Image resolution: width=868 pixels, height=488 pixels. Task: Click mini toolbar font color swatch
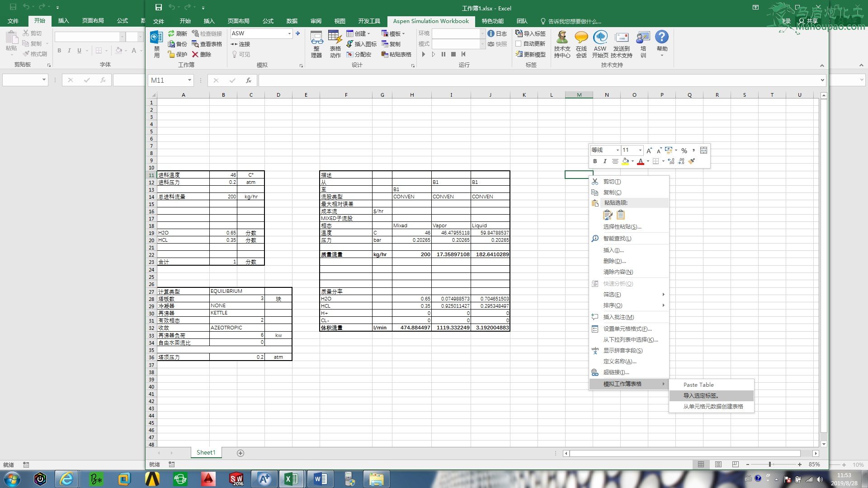[x=640, y=161]
